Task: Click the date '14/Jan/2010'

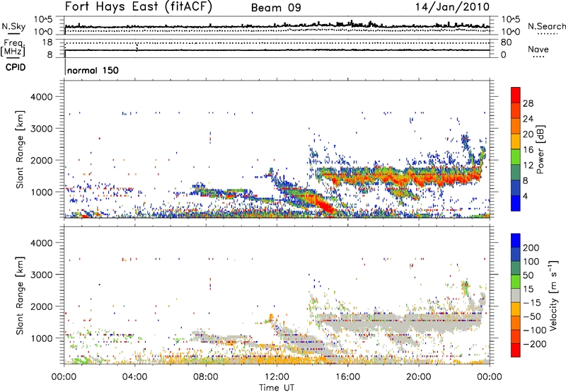Action: pyautogui.click(x=453, y=7)
